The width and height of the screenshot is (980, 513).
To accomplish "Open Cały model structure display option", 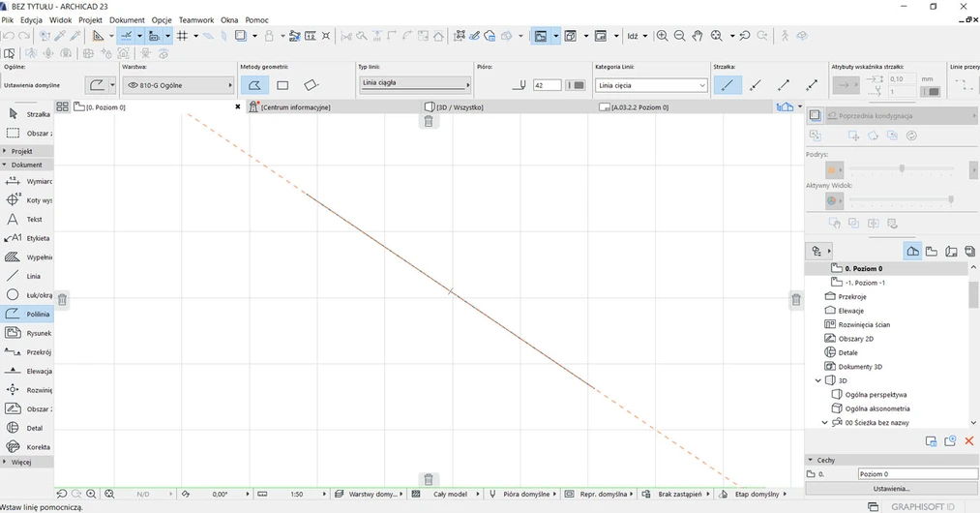I will 447,494.
